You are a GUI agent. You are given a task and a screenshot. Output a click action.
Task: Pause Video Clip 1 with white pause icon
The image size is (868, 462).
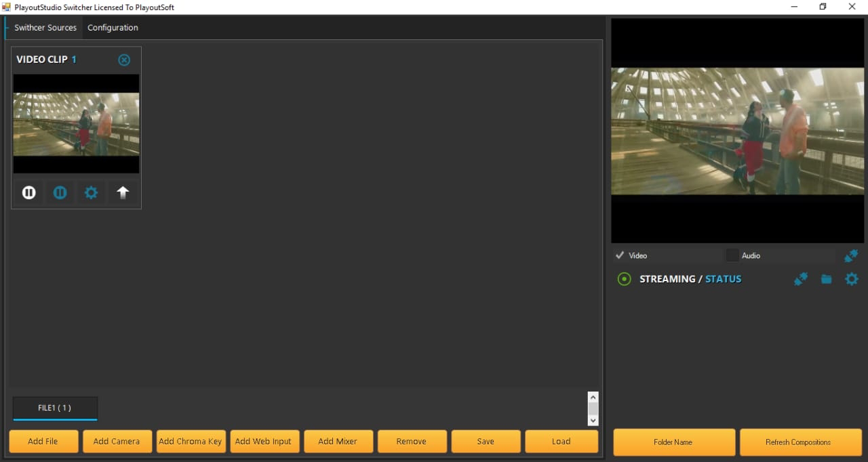(29, 192)
